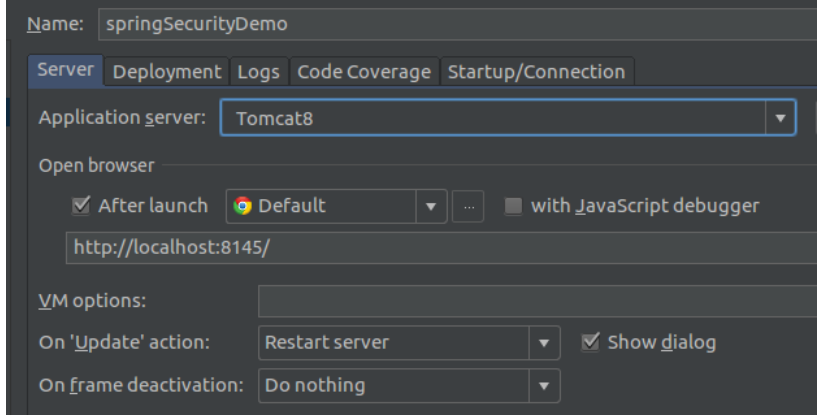Toggle the Show dialog checkbox

click(x=590, y=342)
